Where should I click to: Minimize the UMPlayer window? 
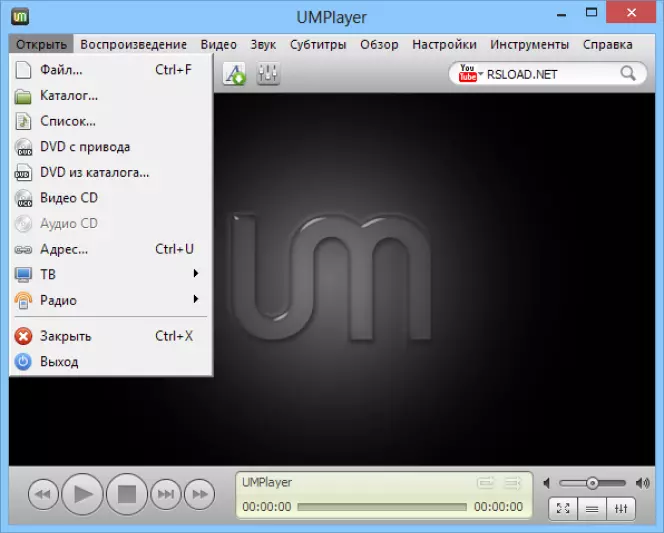[562, 14]
